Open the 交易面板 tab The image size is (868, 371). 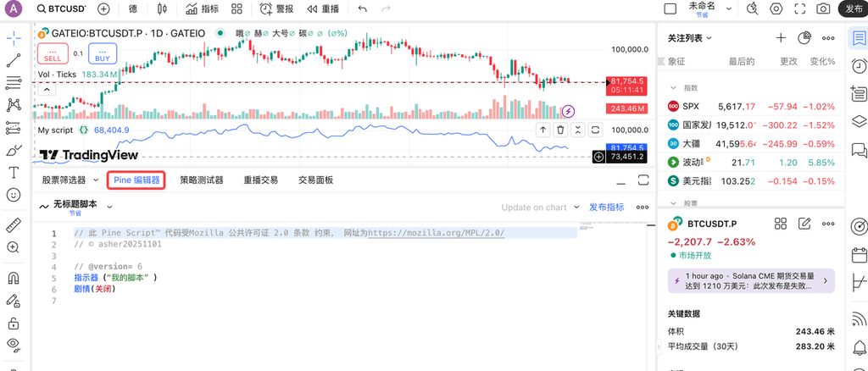click(315, 180)
